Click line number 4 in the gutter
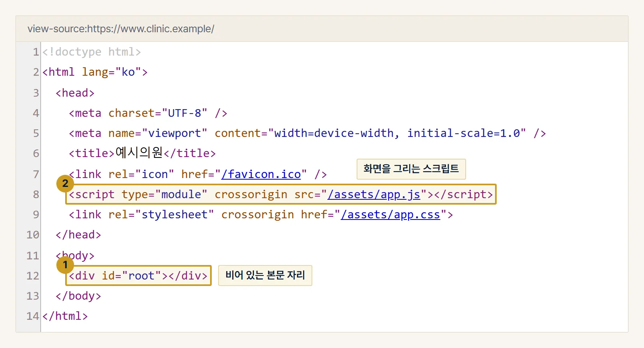Viewport: 644px width, 348px height. point(36,113)
